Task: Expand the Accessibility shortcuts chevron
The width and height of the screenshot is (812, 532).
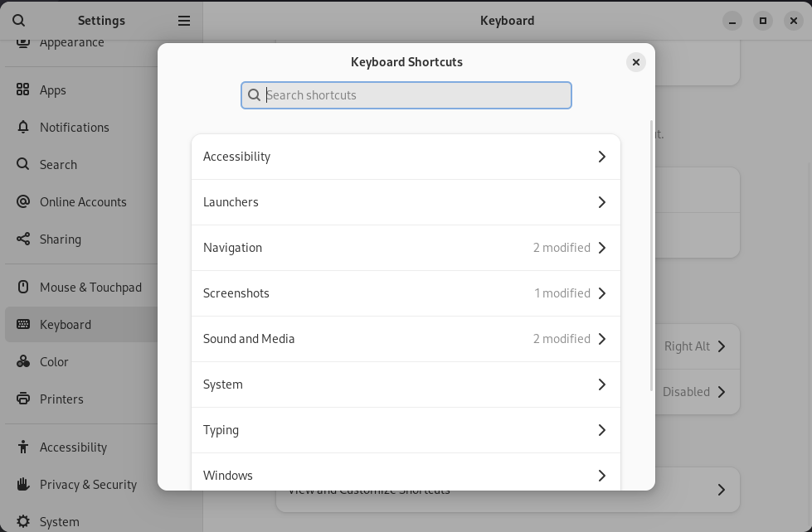Action: (602, 157)
